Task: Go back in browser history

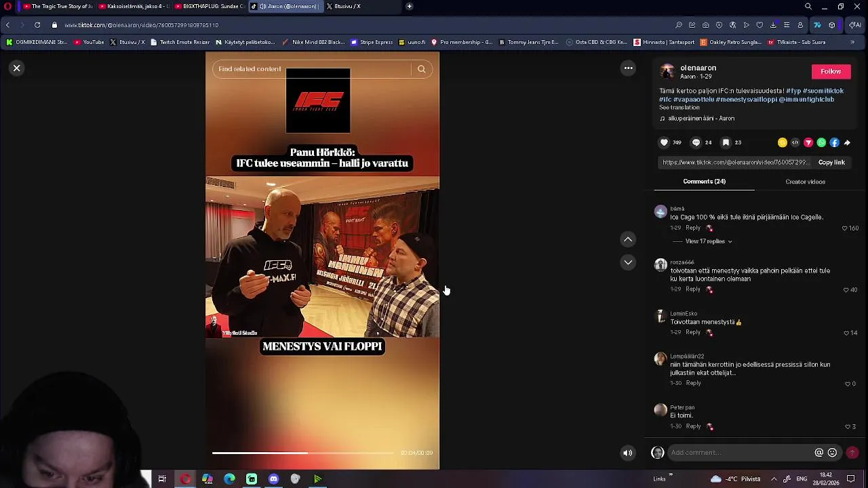Action: point(7,25)
